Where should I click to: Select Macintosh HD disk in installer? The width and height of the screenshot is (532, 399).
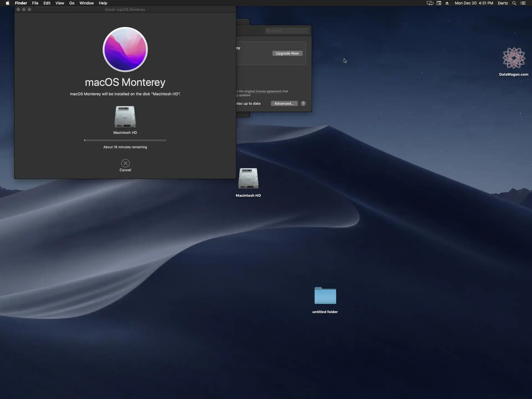(125, 117)
